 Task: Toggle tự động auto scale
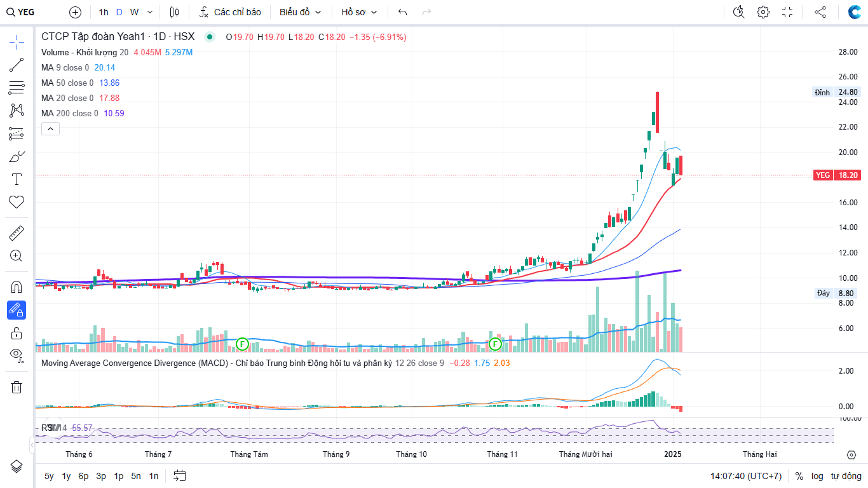point(846,476)
